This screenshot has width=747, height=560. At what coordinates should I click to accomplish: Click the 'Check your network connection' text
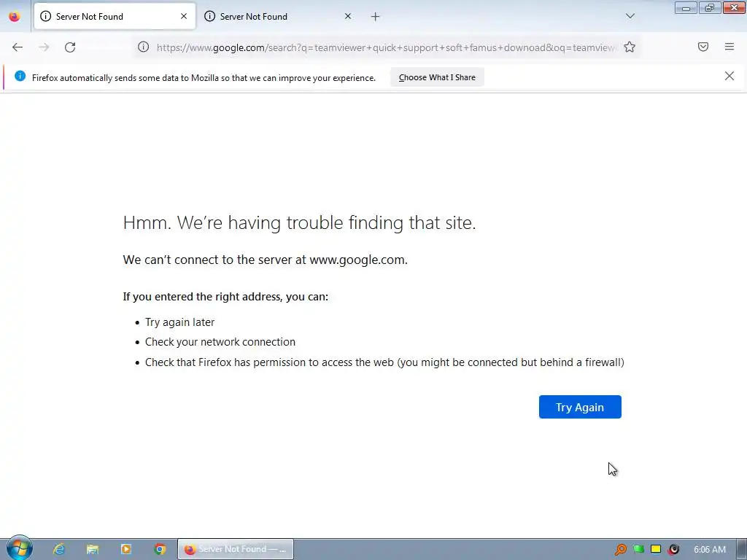click(220, 342)
